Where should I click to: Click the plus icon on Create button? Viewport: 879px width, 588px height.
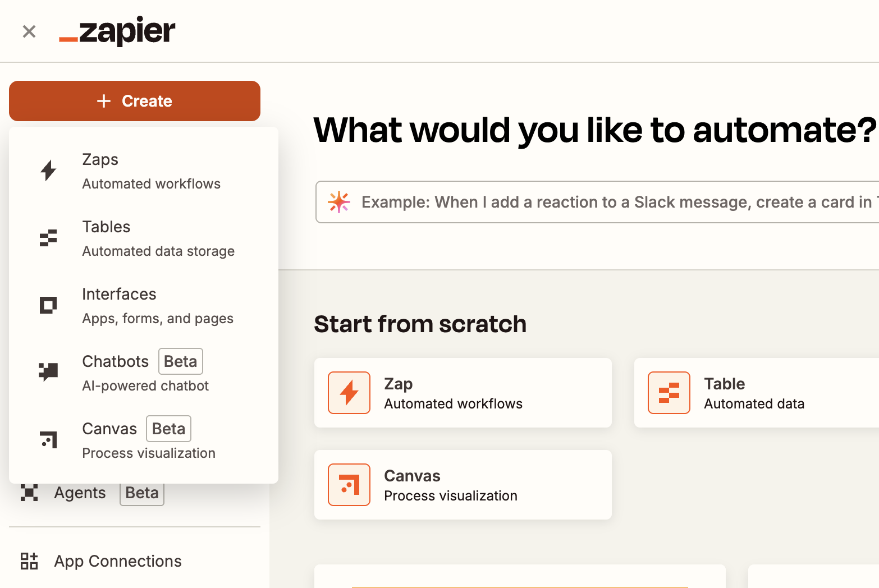104,101
